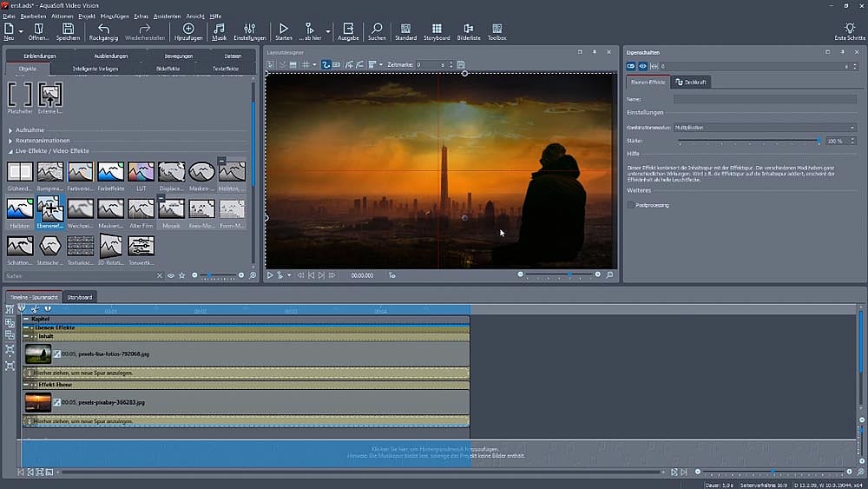
Task: Switch to the Deckkraft properties tab
Action: coord(691,83)
